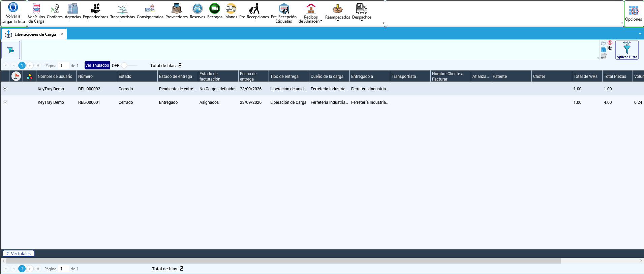Open the Inlands module
The height and width of the screenshot is (274, 644).
(231, 12)
